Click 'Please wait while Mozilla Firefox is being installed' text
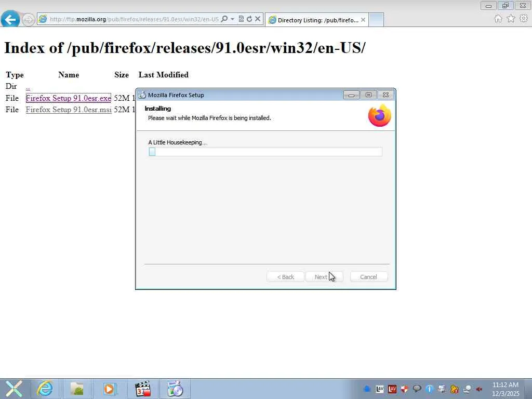The width and height of the screenshot is (532, 399). click(x=210, y=118)
